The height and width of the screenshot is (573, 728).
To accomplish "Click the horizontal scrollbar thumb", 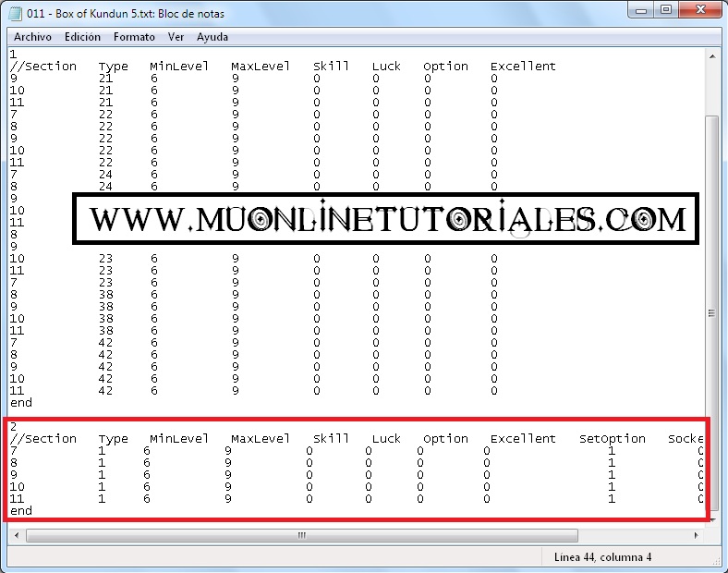I will tap(302, 535).
